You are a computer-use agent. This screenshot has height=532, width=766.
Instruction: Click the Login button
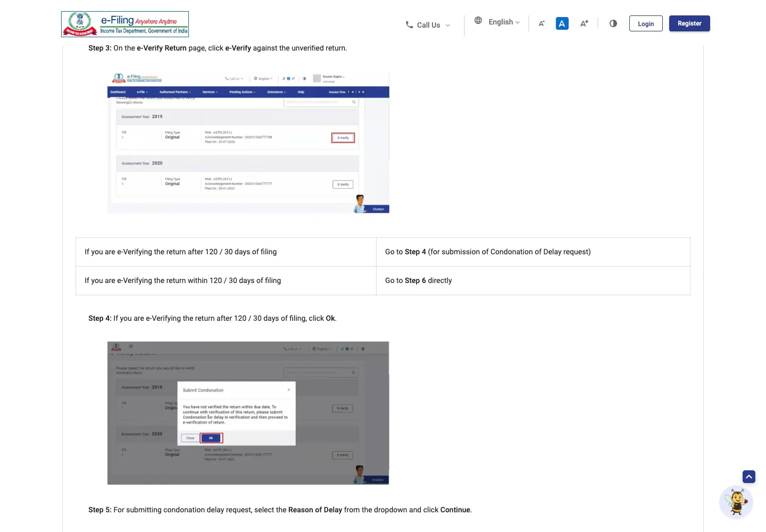pyautogui.click(x=646, y=23)
